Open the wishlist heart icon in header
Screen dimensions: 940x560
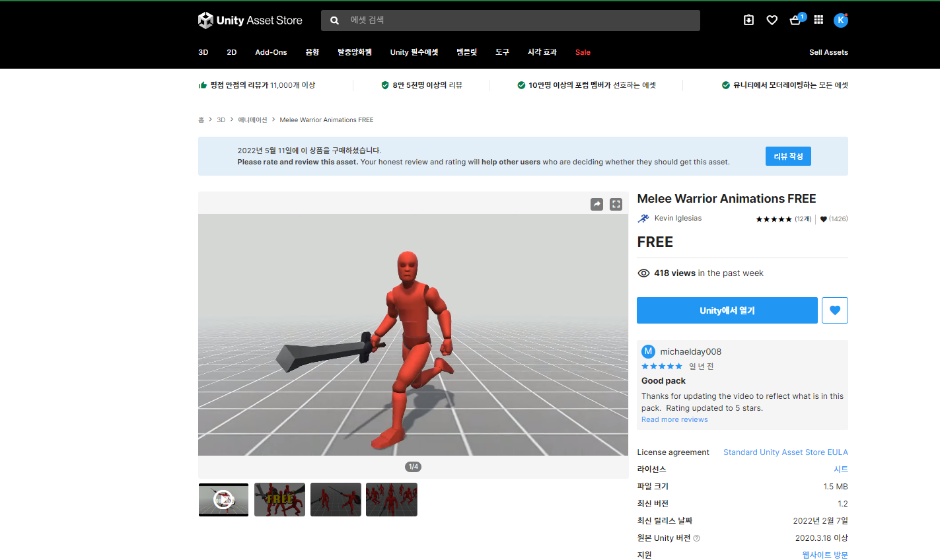coord(772,20)
